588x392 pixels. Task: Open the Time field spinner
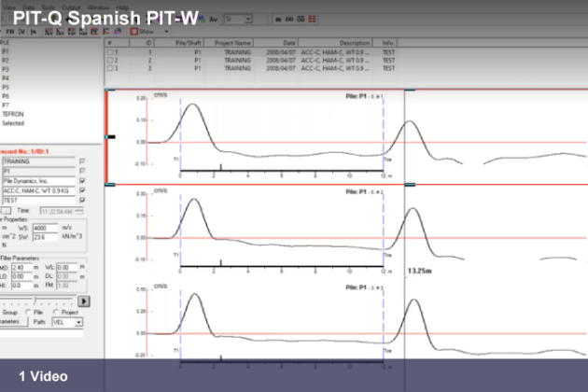(x=78, y=211)
